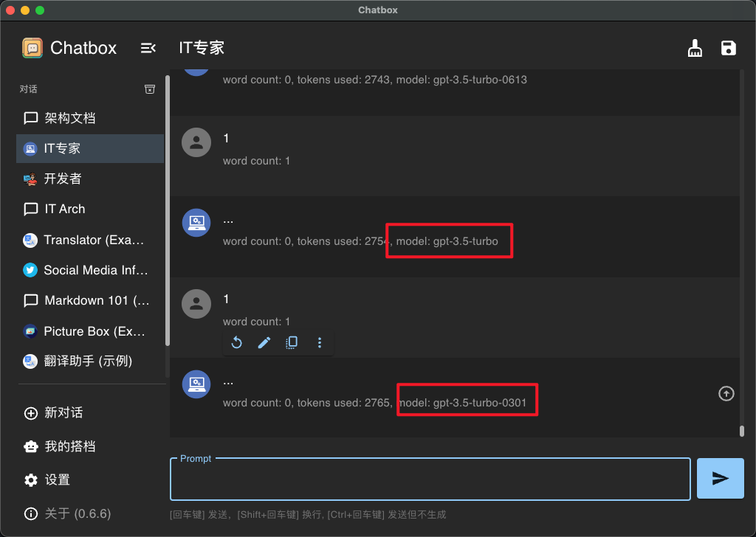Viewport: 756px width, 537px height.
Task: Collapse the sidebar with the toggle icon
Action: coord(148,47)
